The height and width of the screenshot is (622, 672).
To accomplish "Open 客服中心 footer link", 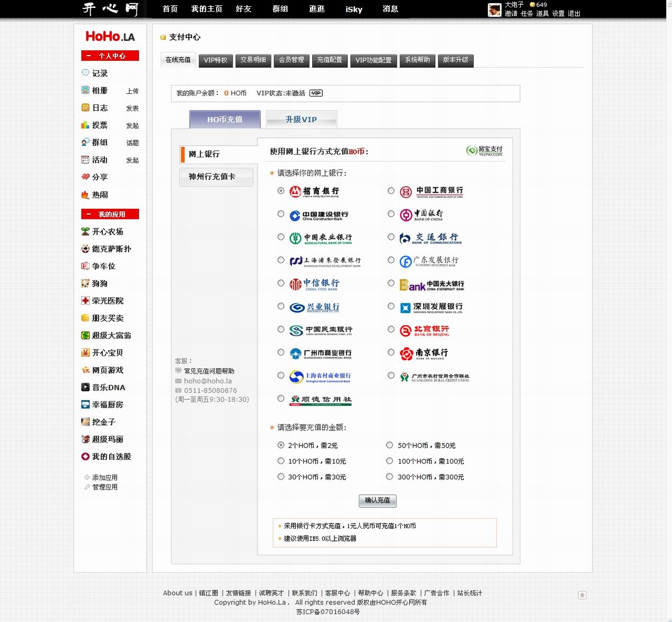I will pos(338,593).
